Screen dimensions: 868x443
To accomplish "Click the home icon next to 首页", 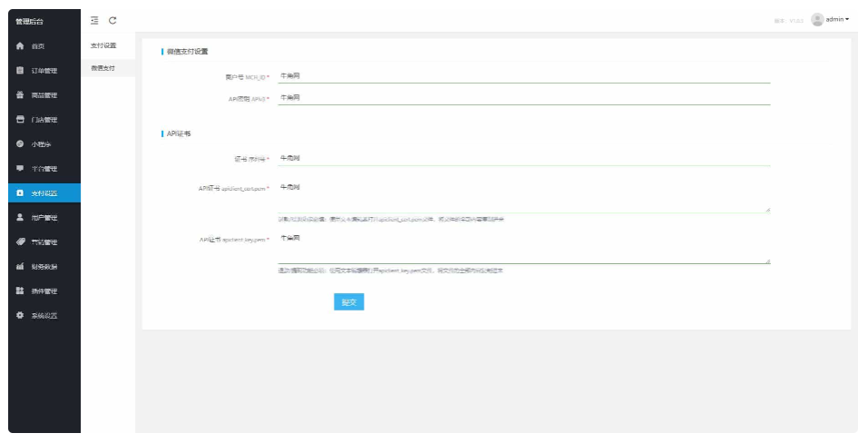I will click(x=20, y=46).
